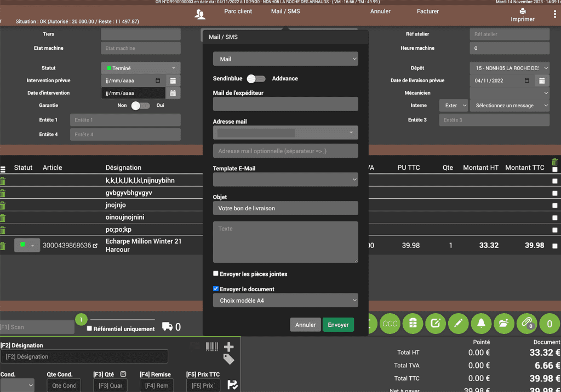Toggle the Garantie Non/Oui switch
This screenshot has width=561, height=392.
[x=141, y=106]
